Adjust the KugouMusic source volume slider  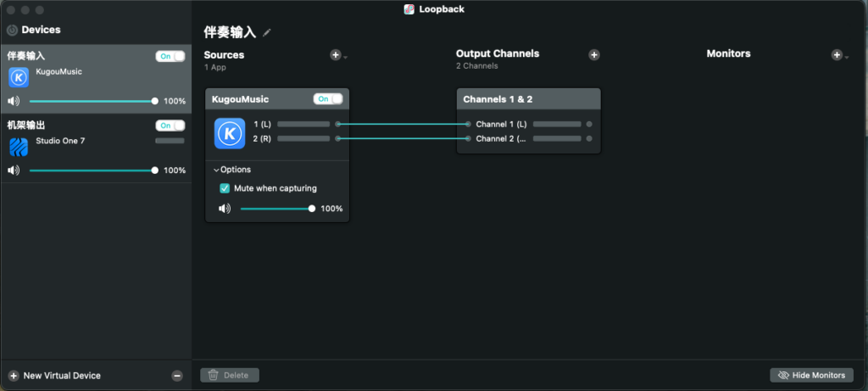click(x=277, y=209)
